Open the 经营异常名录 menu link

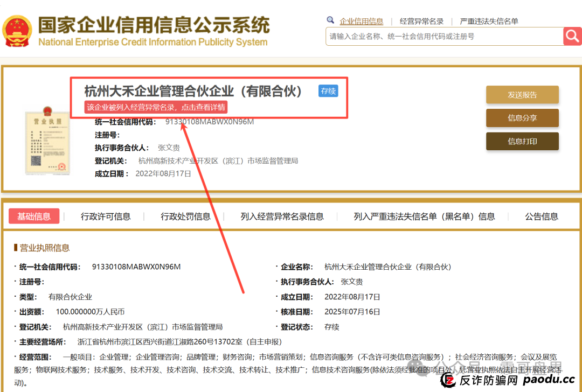422,21
